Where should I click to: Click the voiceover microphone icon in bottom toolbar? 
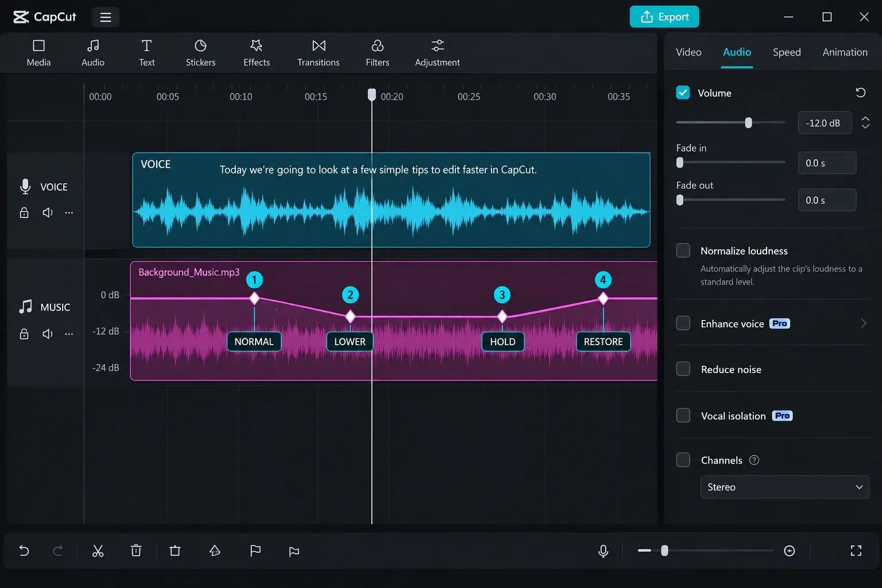603,551
